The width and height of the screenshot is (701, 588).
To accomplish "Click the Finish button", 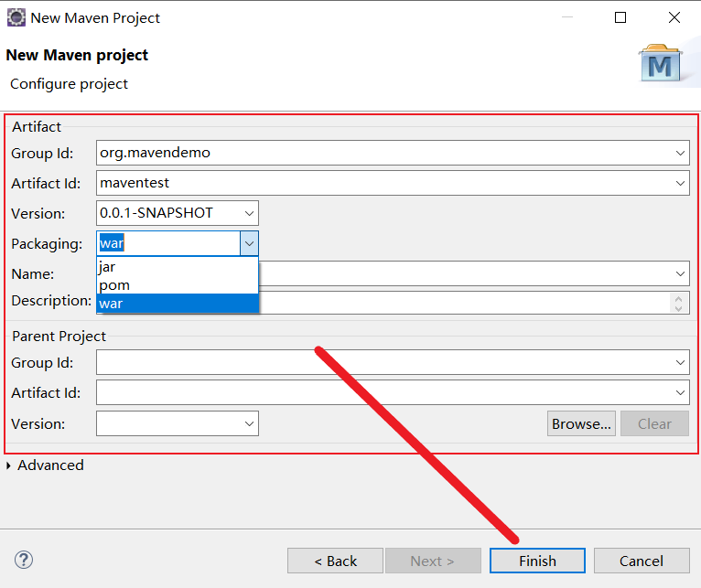I will (537, 561).
